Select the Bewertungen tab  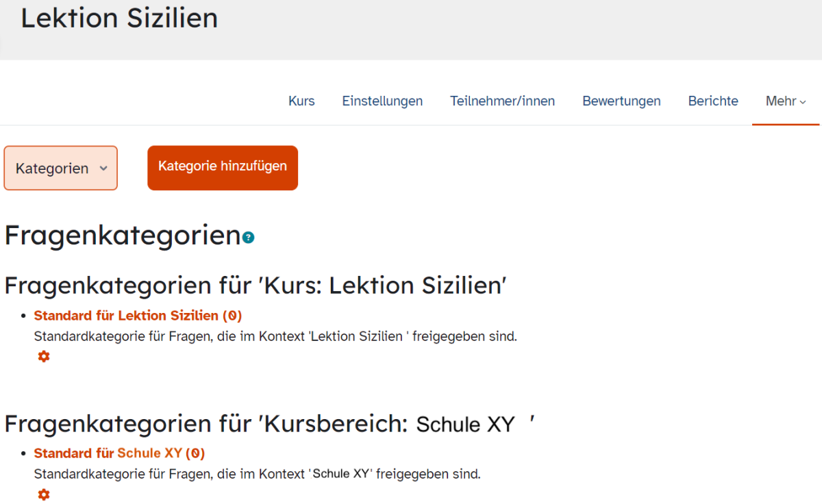621,101
